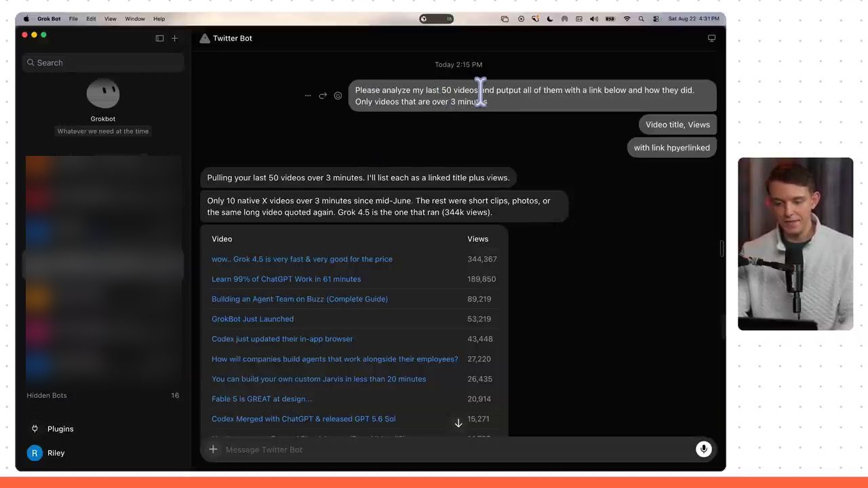Viewport: 868px width, 488px height.
Task: Click Riley's profile avatar
Action: pos(35,453)
